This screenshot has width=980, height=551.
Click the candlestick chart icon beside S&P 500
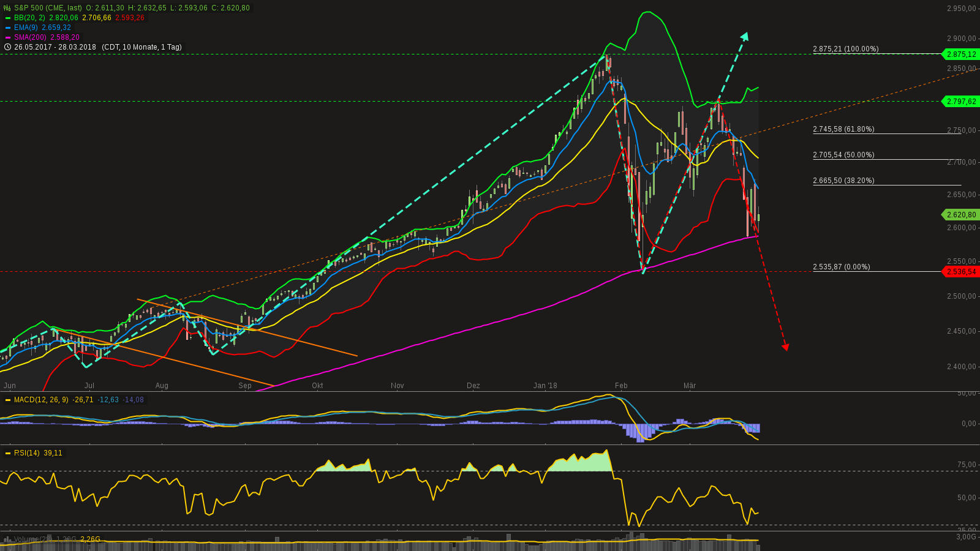(7, 8)
